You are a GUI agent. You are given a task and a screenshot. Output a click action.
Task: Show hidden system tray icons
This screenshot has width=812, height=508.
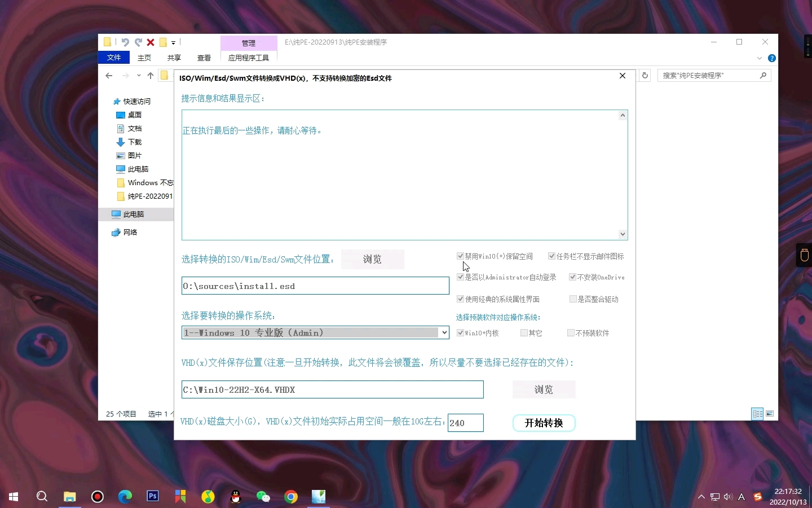701,497
